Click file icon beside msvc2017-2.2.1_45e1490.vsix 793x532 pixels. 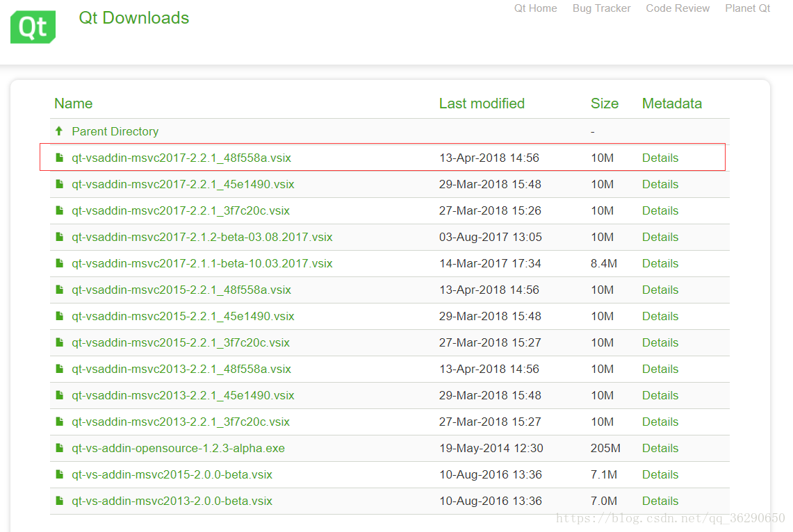60,184
